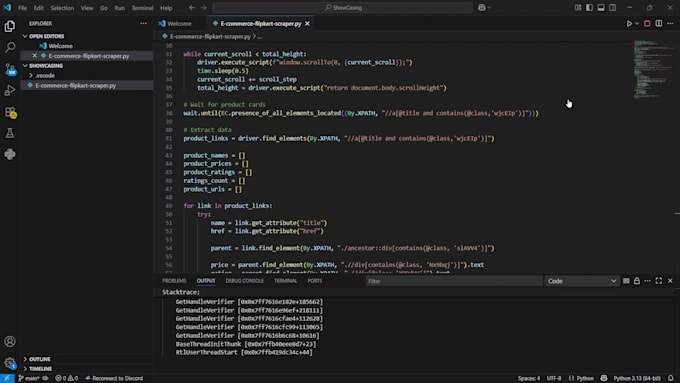
Task: Open the Testing flask view
Action: [x=10, y=133]
